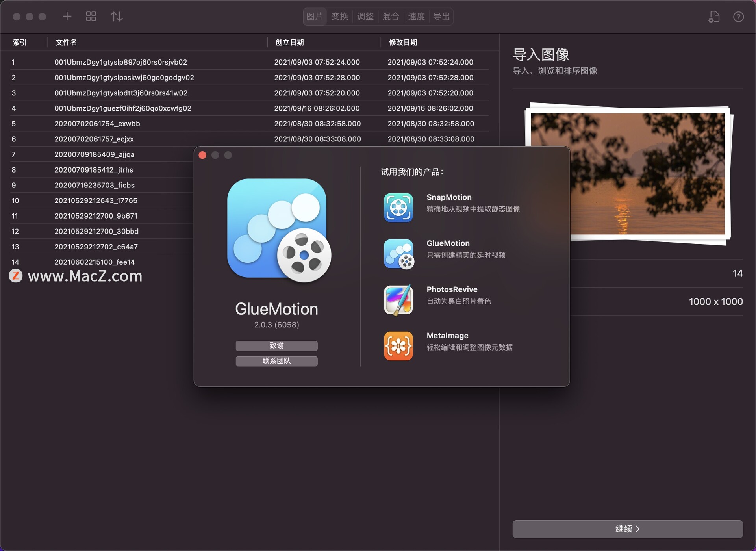Image resolution: width=756 pixels, height=551 pixels.
Task: Select row 001UbmzDgy1gtyslp897oj60rs0rsjvb02
Action: (249, 62)
